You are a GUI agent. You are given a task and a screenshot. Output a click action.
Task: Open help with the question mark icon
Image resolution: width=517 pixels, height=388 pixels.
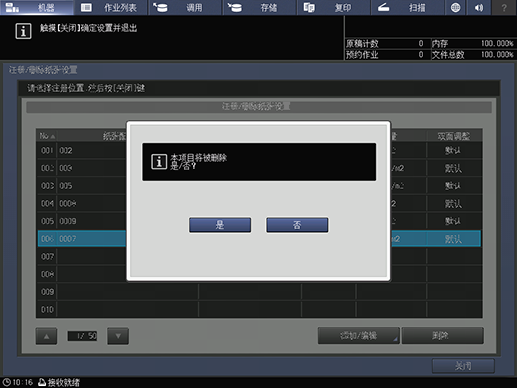tap(504, 7)
